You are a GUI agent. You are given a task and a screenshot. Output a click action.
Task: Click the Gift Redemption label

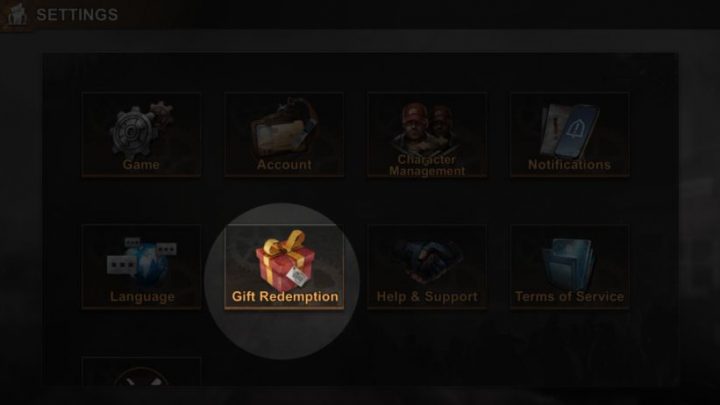tap(285, 297)
